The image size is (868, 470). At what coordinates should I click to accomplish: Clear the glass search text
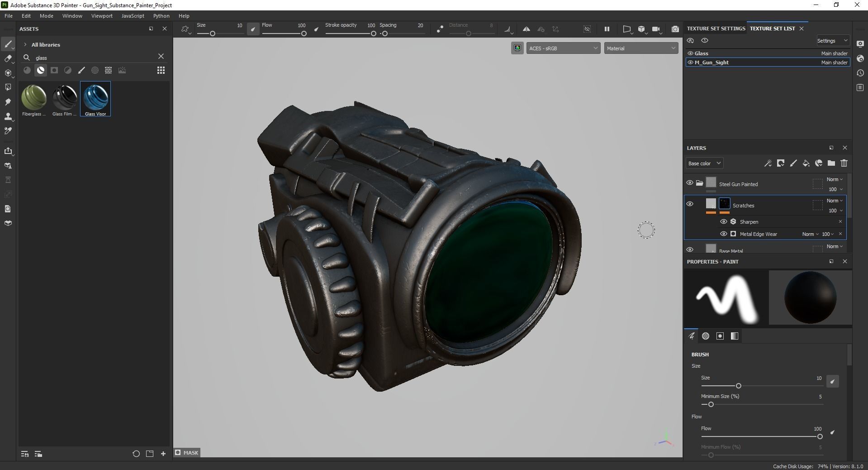click(161, 56)
